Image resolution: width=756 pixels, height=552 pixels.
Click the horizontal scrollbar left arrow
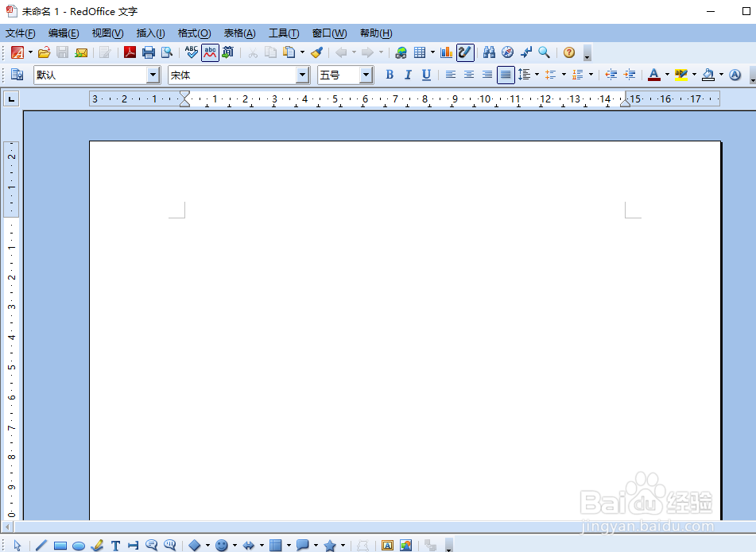pyautogui.click(x=7, y=527)
